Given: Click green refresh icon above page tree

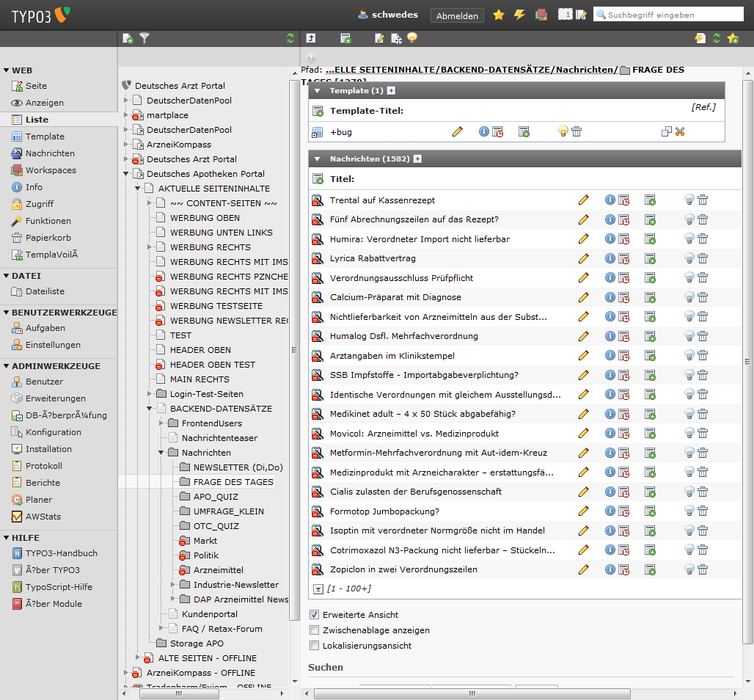Looking at the screenshot, I should pos(290,38).
